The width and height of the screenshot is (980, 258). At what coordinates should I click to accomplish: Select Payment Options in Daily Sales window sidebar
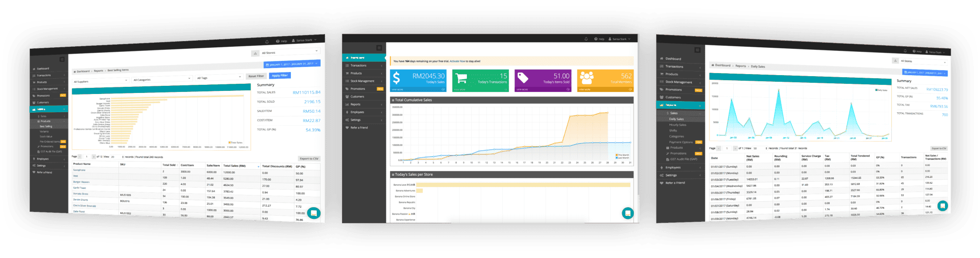tap(681, 142)
